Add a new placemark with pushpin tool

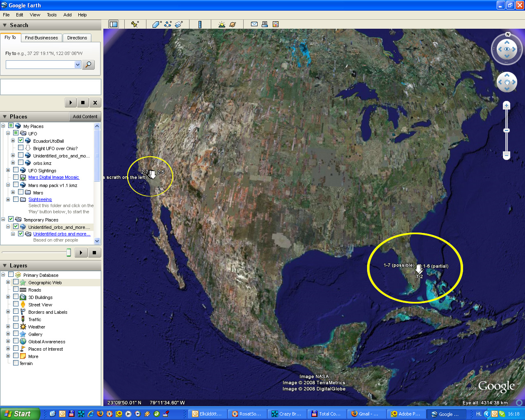(135, 24)
